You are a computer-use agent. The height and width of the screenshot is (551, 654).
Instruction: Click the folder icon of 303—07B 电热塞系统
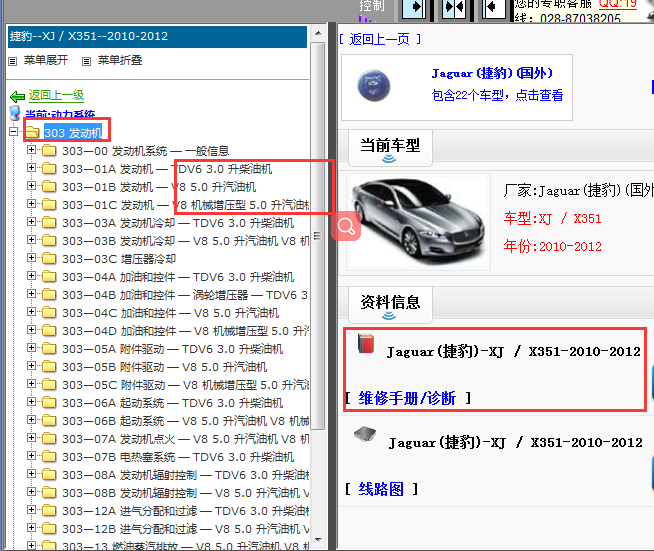pos(49,457)
